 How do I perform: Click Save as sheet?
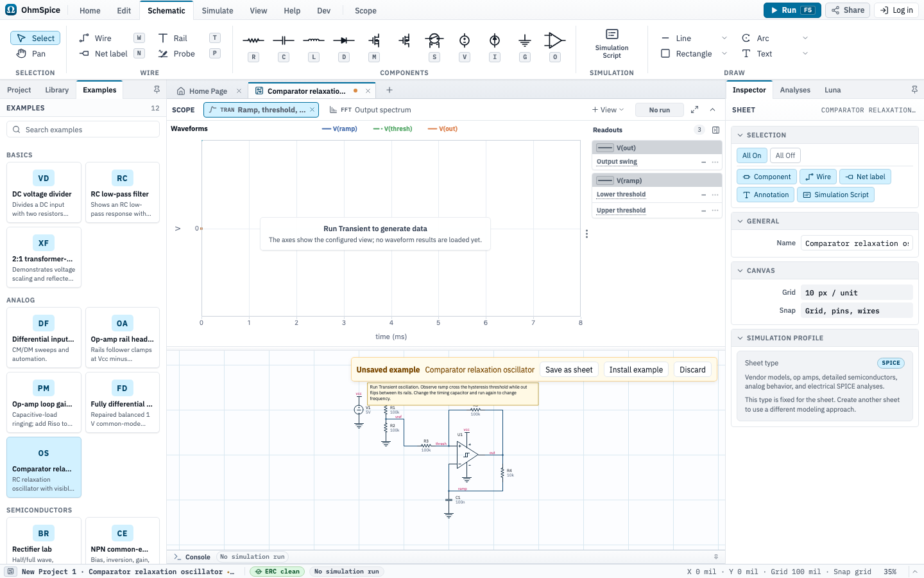coord(569,370)
